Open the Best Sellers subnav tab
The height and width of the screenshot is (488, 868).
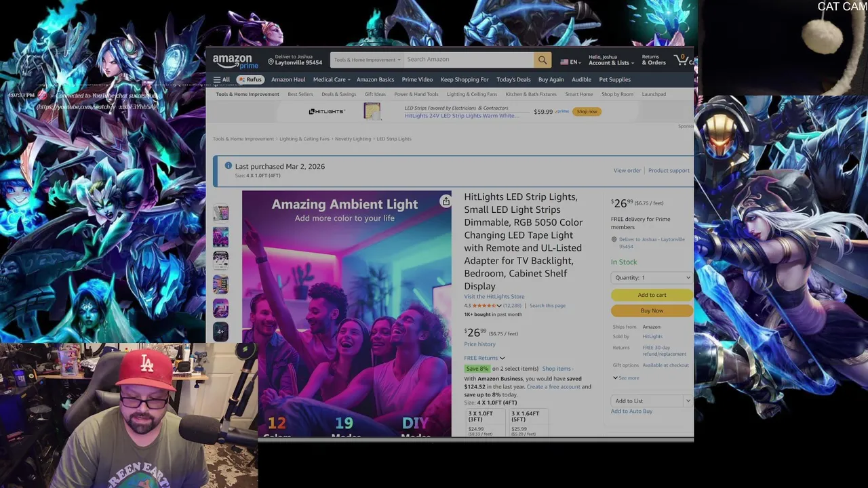point(300,94)
